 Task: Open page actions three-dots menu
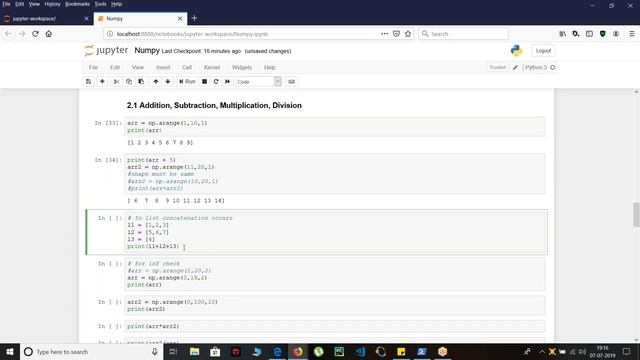[384, 34]
